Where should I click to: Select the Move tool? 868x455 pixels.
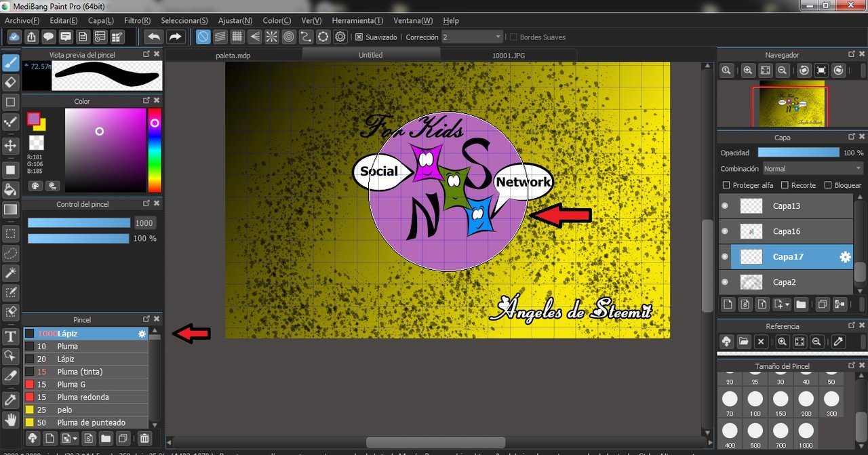click(11, 145)
